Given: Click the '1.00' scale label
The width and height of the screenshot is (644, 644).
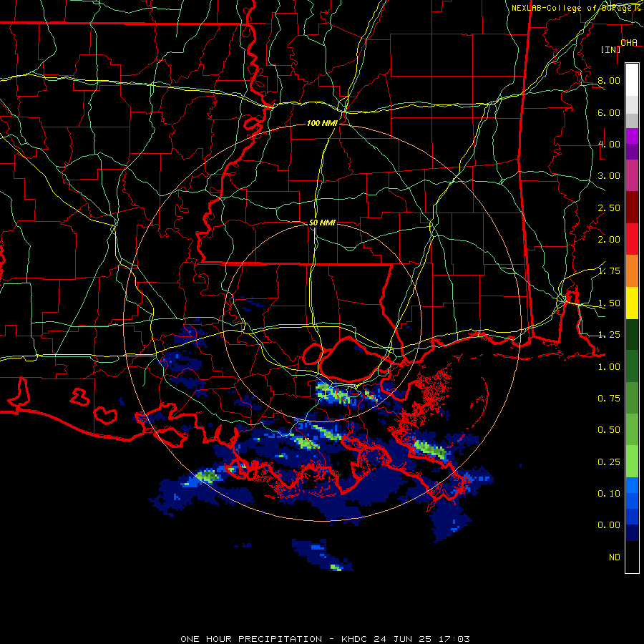Looking at the screenshot, I should coord(609,367).
